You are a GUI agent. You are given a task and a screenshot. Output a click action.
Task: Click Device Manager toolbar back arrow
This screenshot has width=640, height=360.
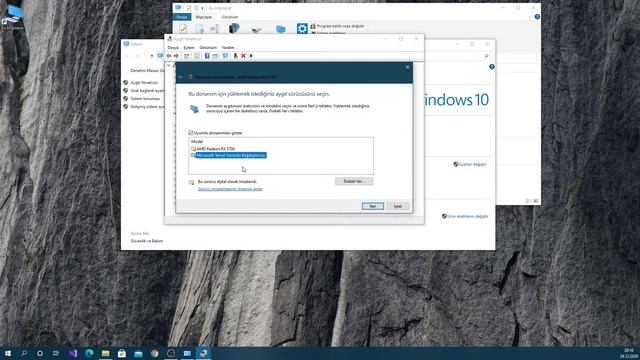[x=169, y=56]
